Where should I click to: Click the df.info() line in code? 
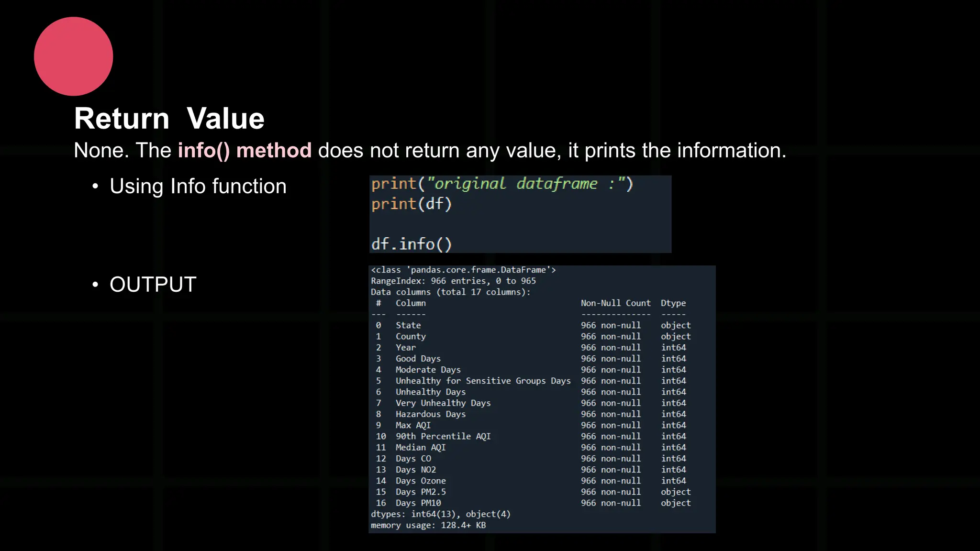[412, 244]
